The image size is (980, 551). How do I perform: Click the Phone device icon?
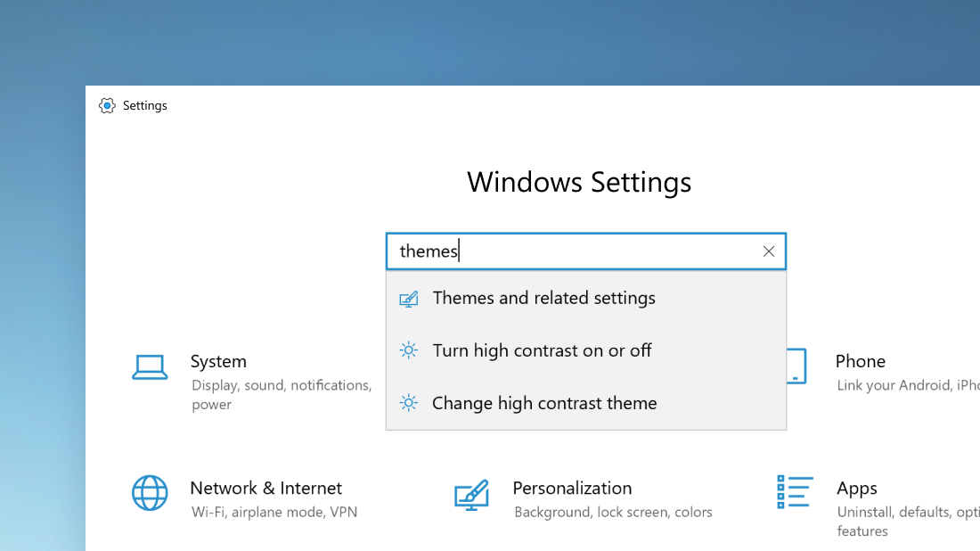pos(796,366)
